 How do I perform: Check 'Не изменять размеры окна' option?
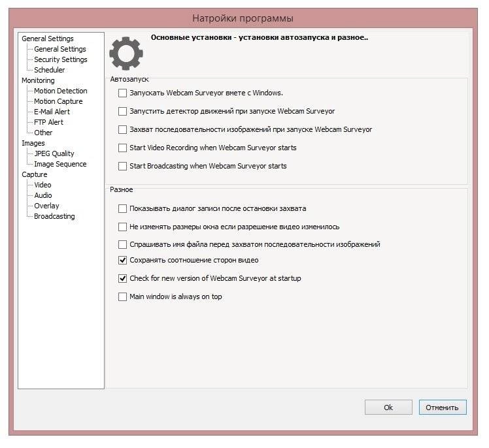(x=122, y=227)
